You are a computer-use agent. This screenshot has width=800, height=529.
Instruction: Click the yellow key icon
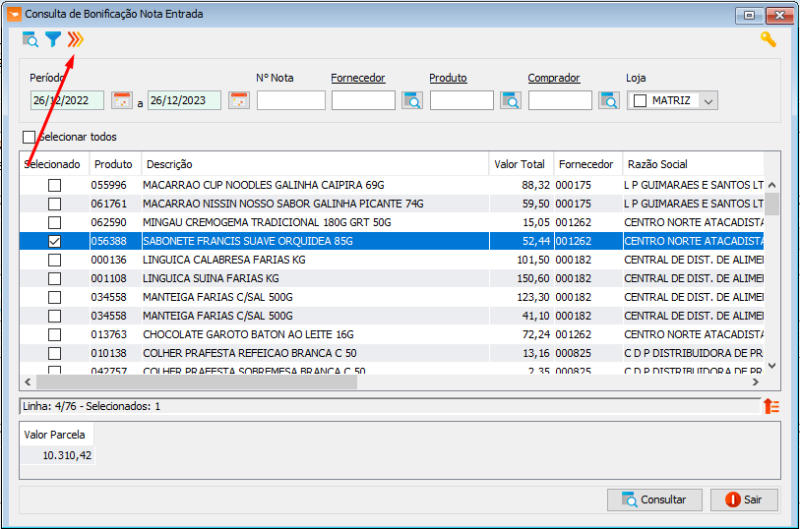(x=768, y=39)
